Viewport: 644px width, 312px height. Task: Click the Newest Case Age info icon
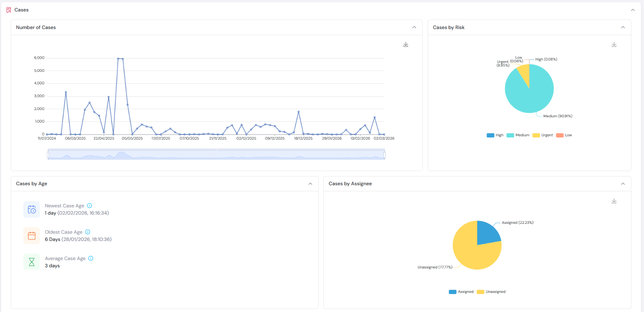(89, 205)
